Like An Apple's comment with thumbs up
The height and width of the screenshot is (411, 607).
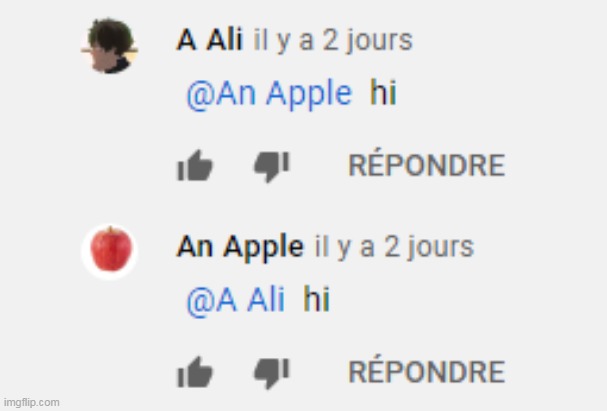coord(195,372)
